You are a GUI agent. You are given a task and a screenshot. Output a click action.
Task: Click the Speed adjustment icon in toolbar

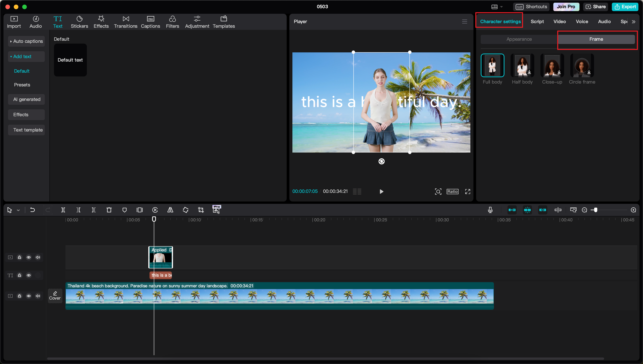click(x=155, y=210)
